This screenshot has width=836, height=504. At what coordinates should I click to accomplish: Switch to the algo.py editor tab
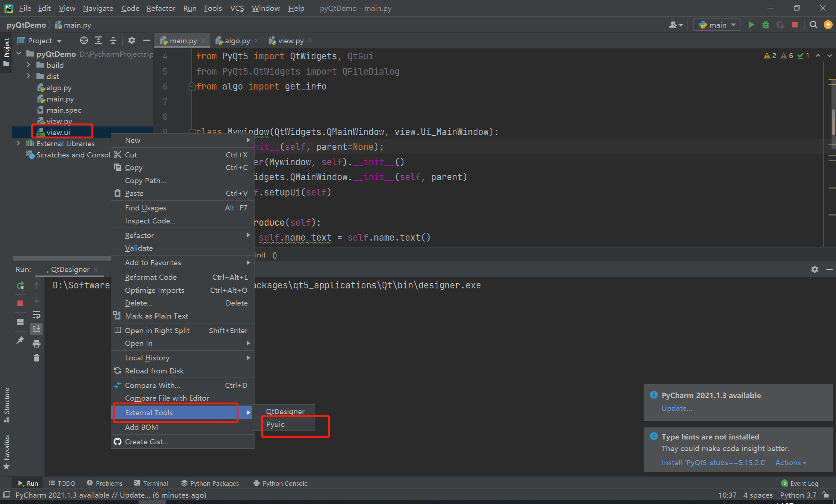click(x=237, y=41)
